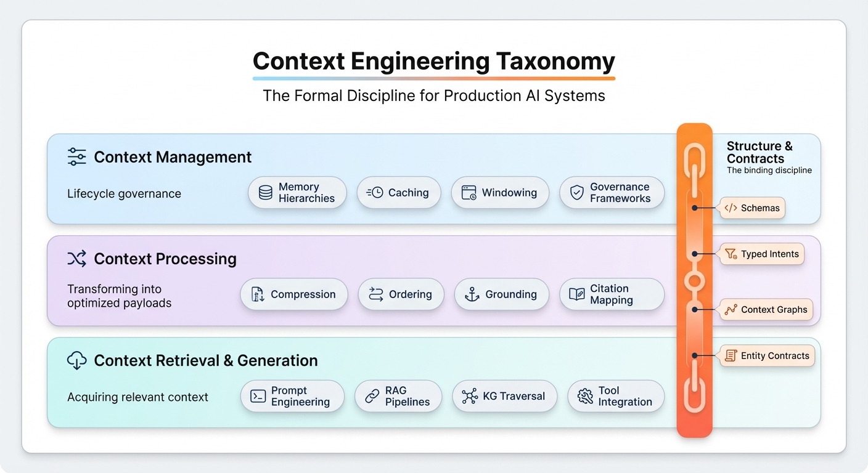Choose the Compression chip
The width and height of the screenshot is (868, 473).
(294, 294)
